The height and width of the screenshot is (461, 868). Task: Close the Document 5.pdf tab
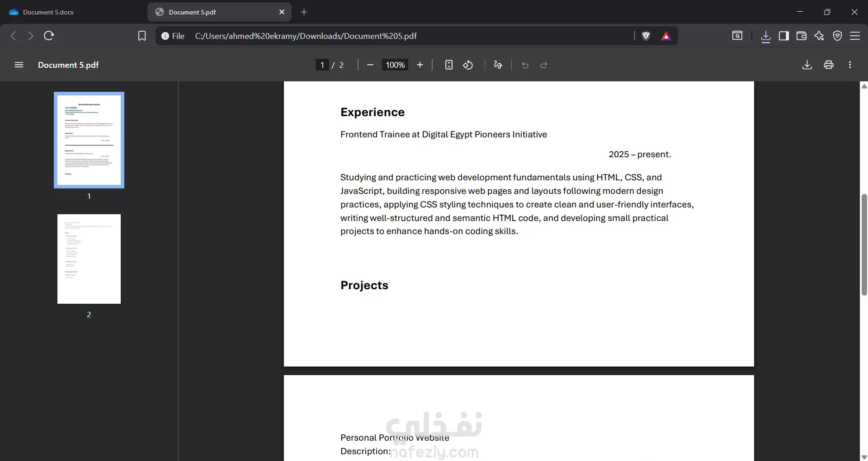pyautogui.click(x=282, y=12)
